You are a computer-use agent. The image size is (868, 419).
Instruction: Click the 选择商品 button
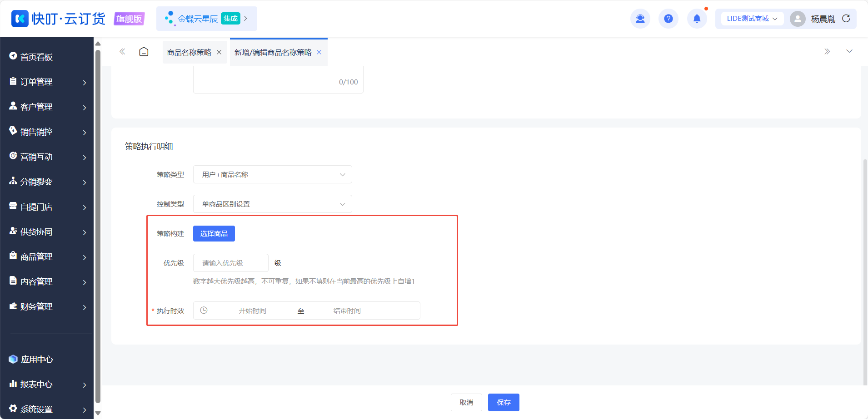point(214,233)
